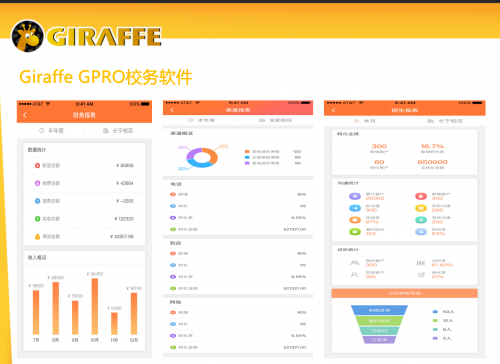500x364 pixels.
Task: Tap the purple icon next to 20000 value
Action: point(355,196)
